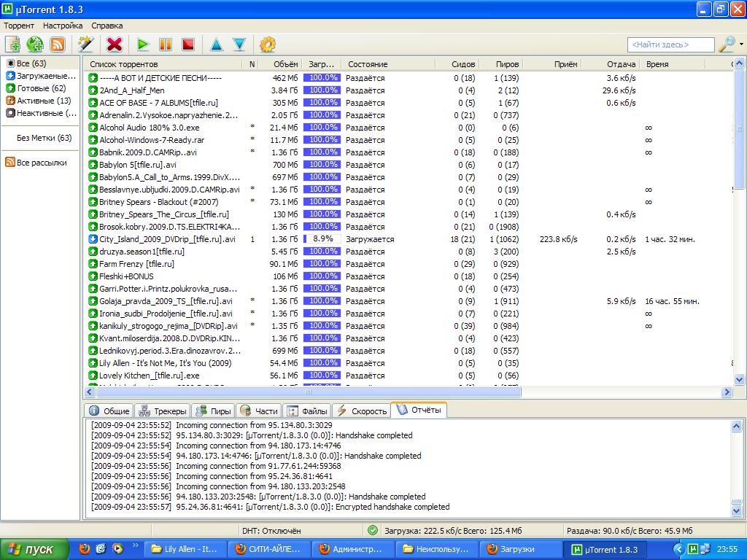Viewport: 747px width, 560px height.
Task: Expand the search engine dropdown arrow
Action: point(741,44)
